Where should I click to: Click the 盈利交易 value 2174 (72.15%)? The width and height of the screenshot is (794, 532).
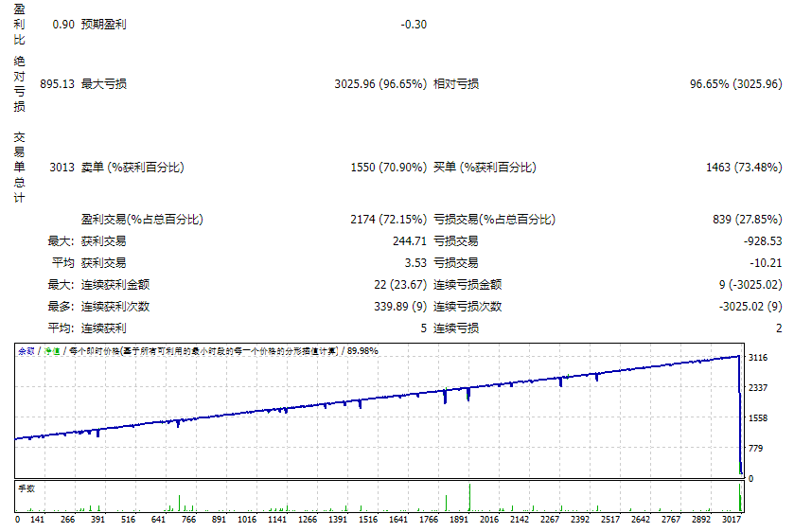coord(388,220)
